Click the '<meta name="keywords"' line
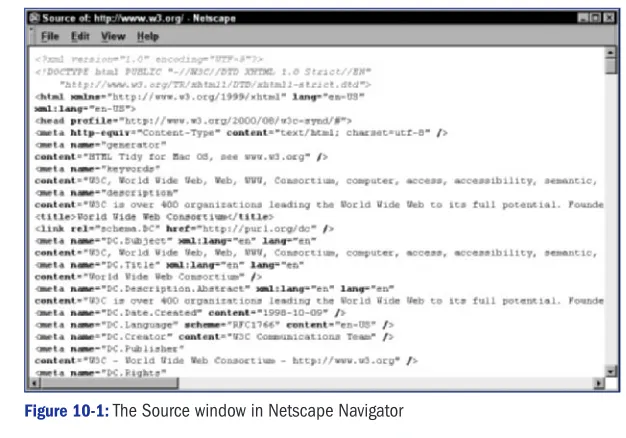The width and height of the screenshot is (626, 438). point(97,169)
